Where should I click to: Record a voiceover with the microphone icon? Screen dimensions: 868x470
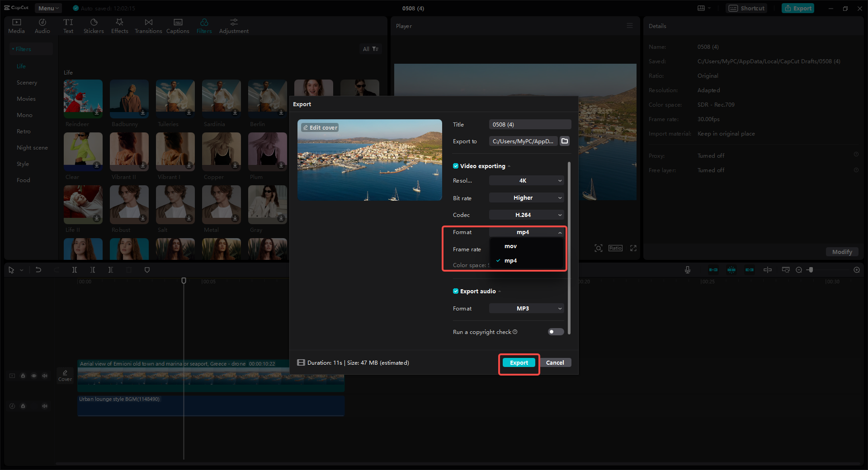pos(687,270)
